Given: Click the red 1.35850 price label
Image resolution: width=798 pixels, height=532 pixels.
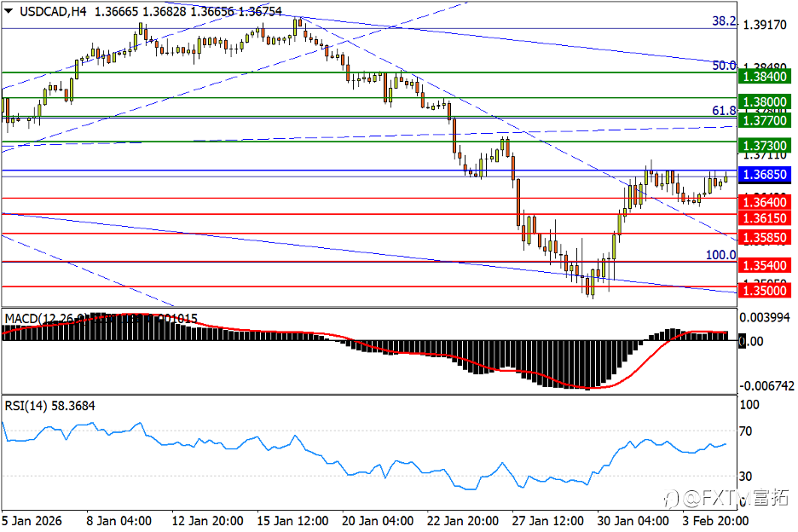Looking at the screenshot, I should [765, 238].
